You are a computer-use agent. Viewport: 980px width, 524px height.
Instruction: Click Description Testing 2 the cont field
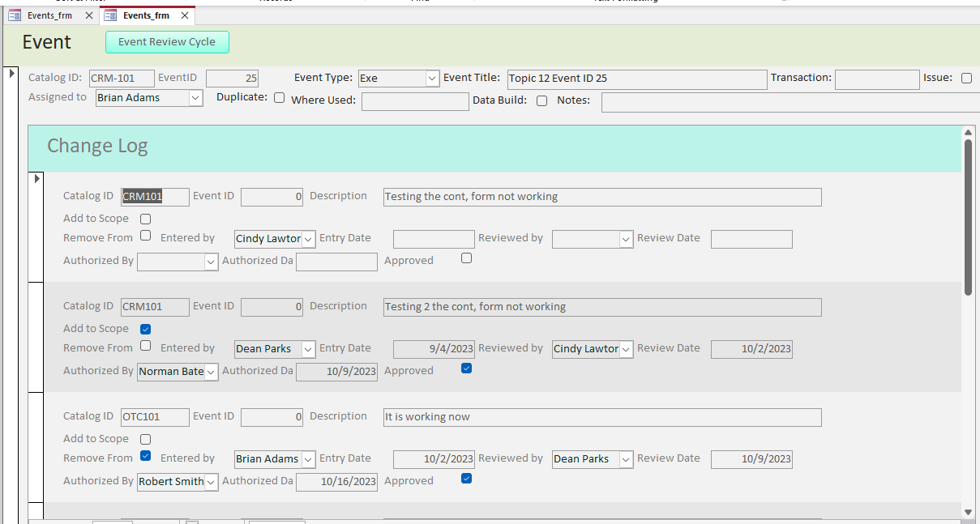[x=602, y=307]
